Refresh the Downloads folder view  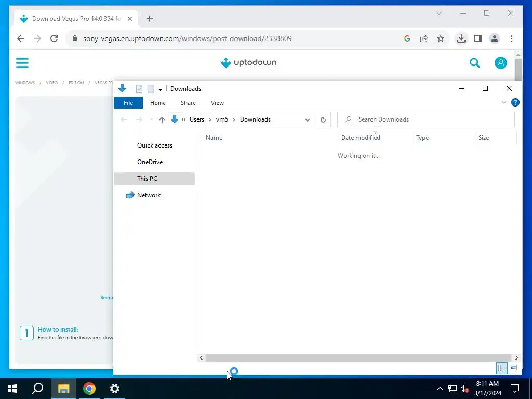[x=323, y=119]
